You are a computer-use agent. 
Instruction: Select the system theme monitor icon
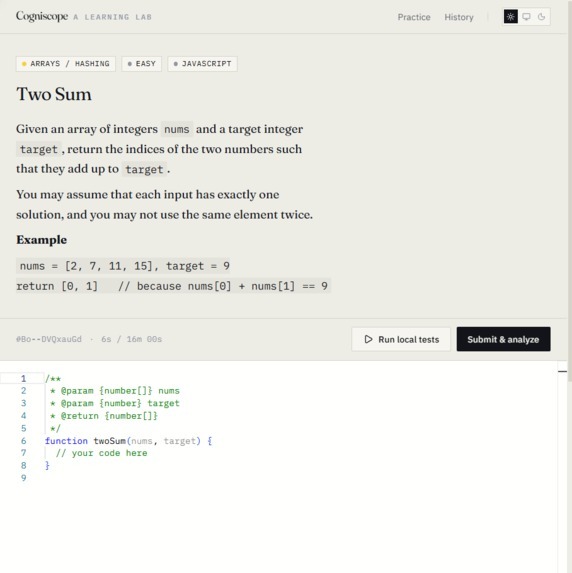click(526, 17)
